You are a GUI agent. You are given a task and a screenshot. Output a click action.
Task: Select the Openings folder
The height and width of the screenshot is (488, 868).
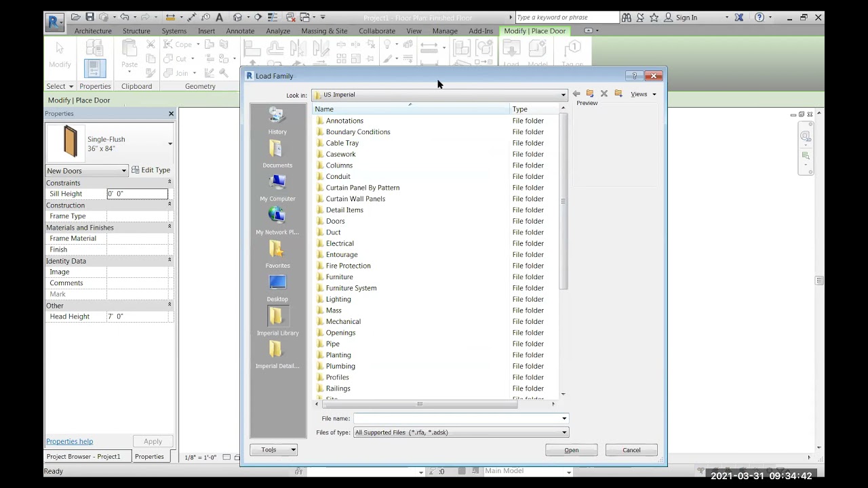point(340,333)
